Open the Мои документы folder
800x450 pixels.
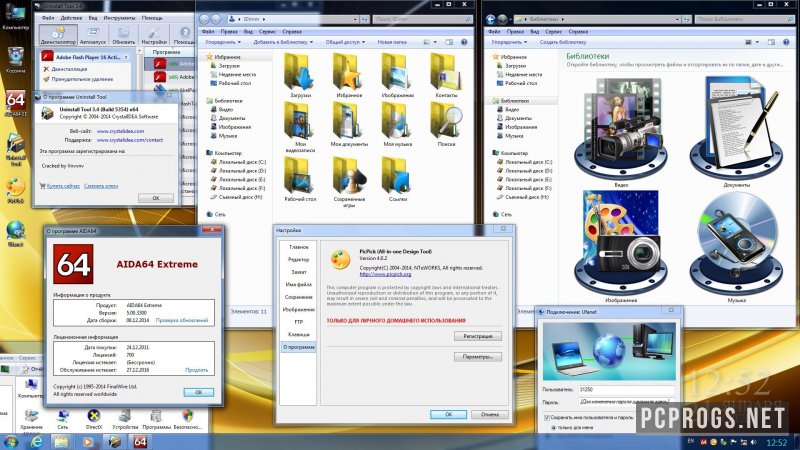(349, 124)
